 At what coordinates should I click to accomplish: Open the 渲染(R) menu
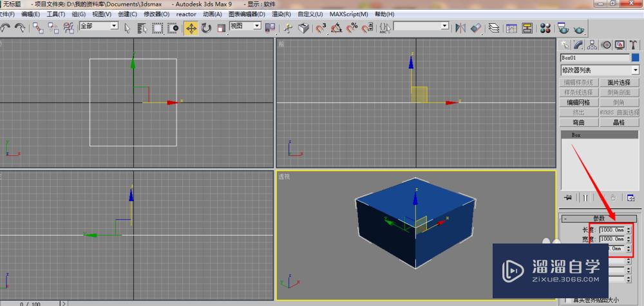pos(281,14)
